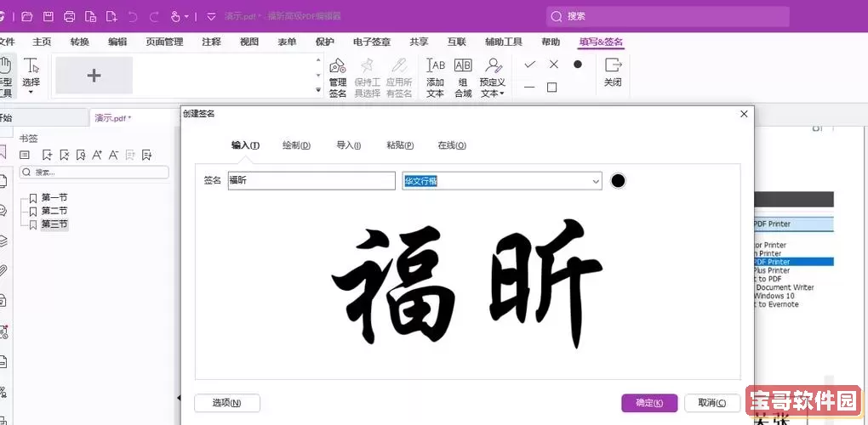This screenshot has height=425, width=868.
Task: Select the filled dot symbol tool
Action: point(577,65)
